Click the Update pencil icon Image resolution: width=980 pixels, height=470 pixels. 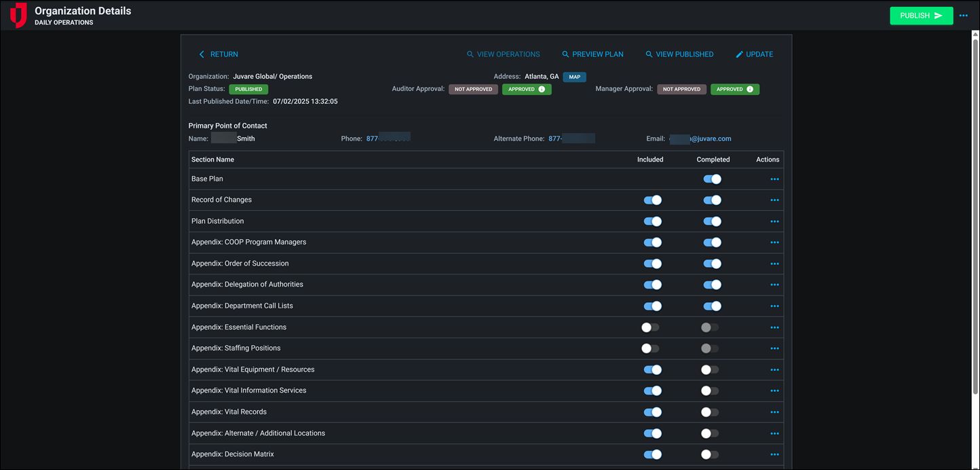coord(739,54)
